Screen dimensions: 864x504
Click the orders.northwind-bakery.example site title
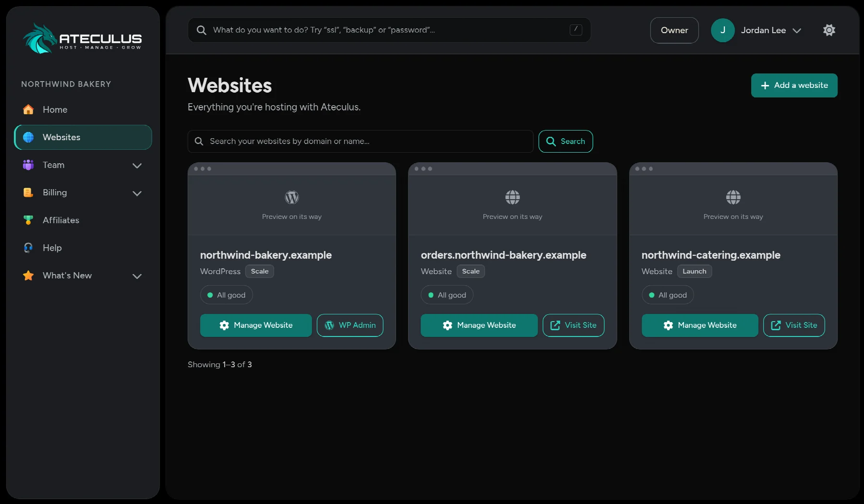tap(504, 255)
